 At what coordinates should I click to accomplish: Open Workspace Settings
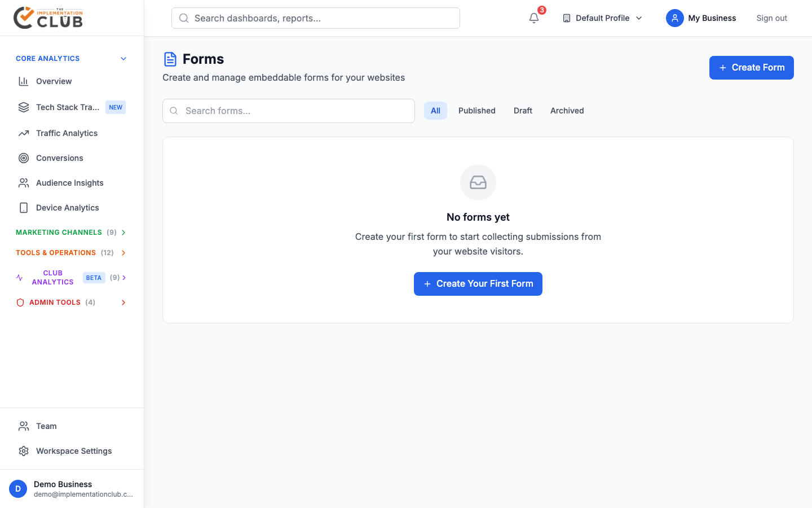73,450
